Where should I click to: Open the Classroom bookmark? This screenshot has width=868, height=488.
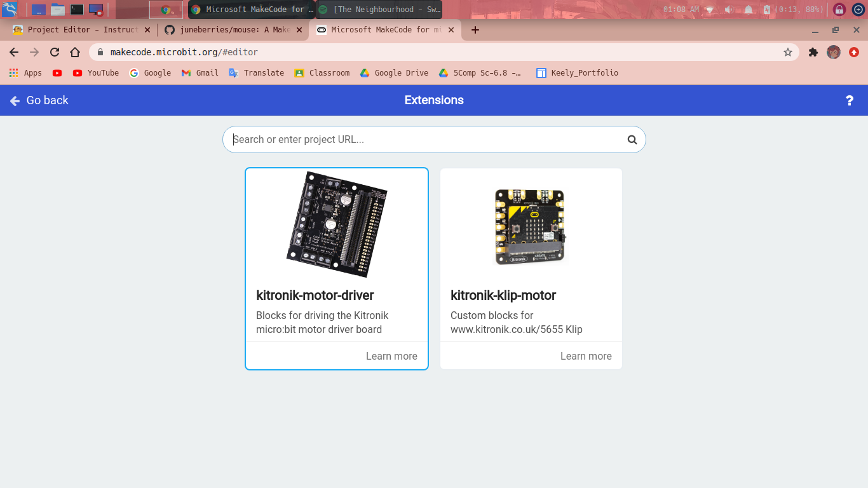pyautogui.click(x=322, y=73)
